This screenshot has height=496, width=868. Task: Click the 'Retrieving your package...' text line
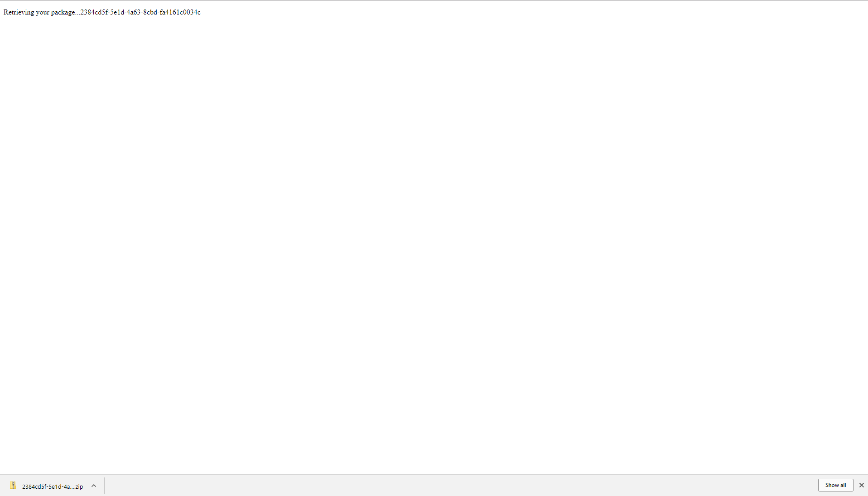click(102, 12)
